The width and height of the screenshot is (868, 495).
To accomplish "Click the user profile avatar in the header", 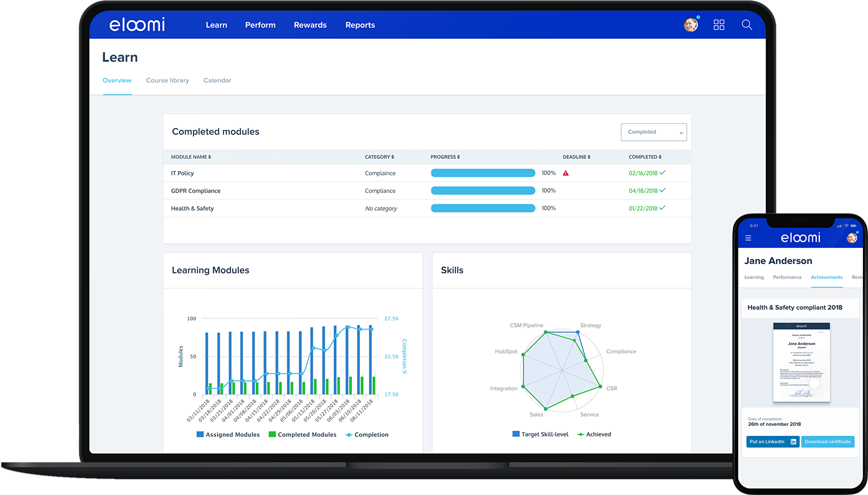I will [x=691, y=25].
